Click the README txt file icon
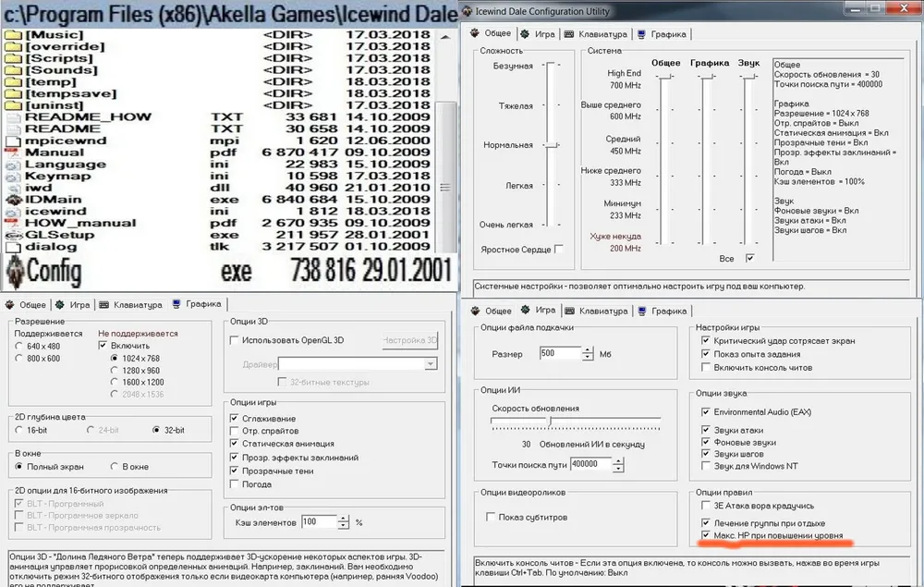Viewport: 924px width, 587px height. click(x=13, y=129)
